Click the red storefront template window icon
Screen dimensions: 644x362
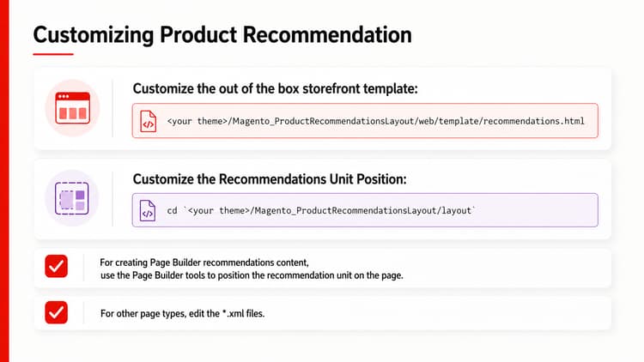73,108
